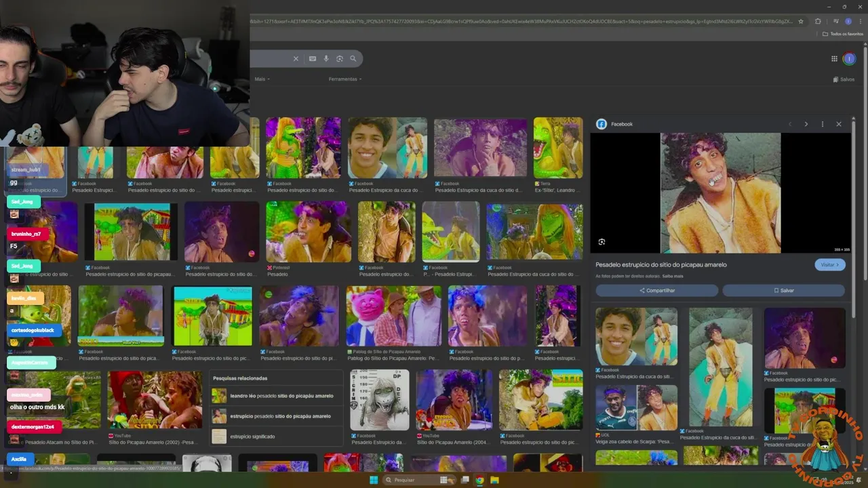Open related result Veiga zoa cabelo de Scarpa
868x488 pixels.
coord(636,413)
